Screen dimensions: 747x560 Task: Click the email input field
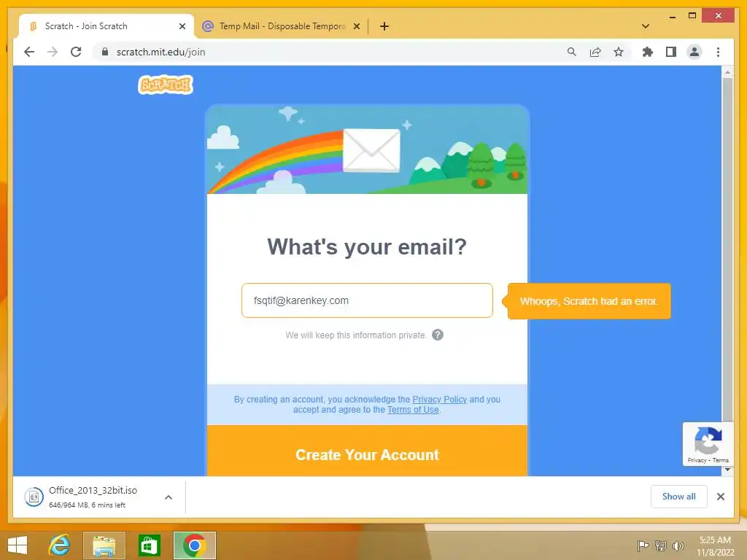367,300
